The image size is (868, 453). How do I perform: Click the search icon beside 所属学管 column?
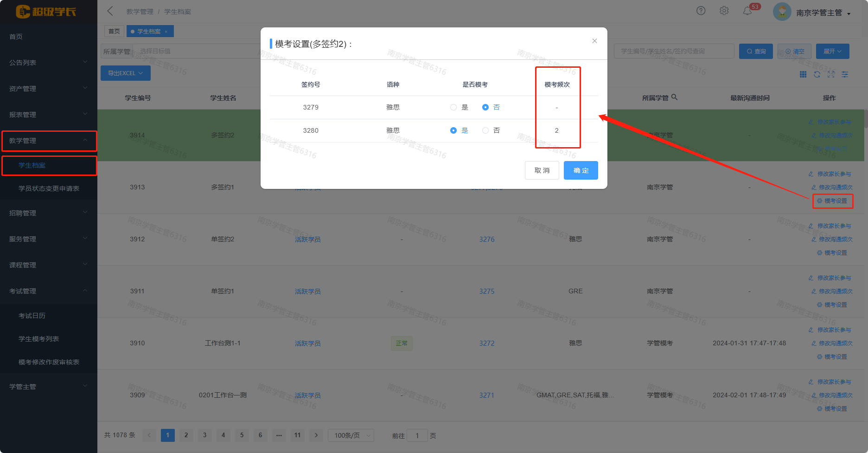[675, 97]
